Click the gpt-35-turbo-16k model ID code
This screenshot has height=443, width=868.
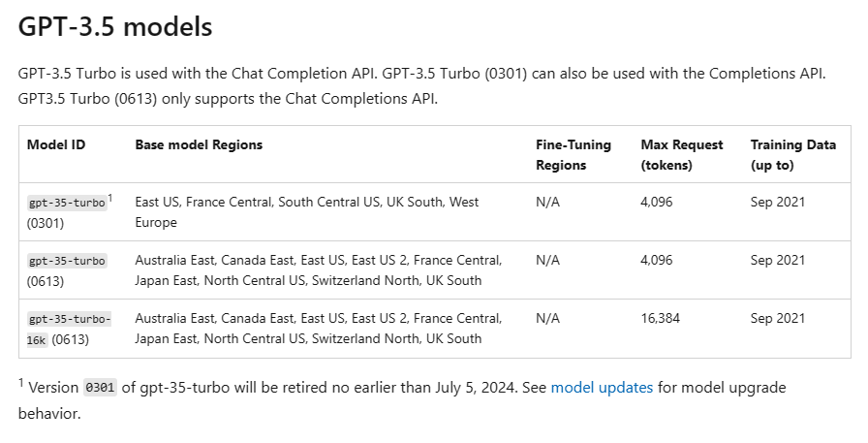[69, 328]
